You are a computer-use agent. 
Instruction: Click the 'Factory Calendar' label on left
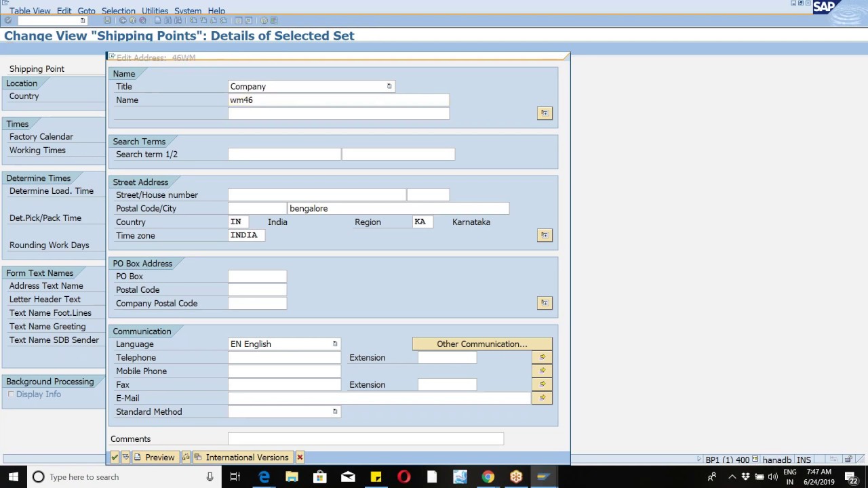pyautogui.click(x=41, y=136)
